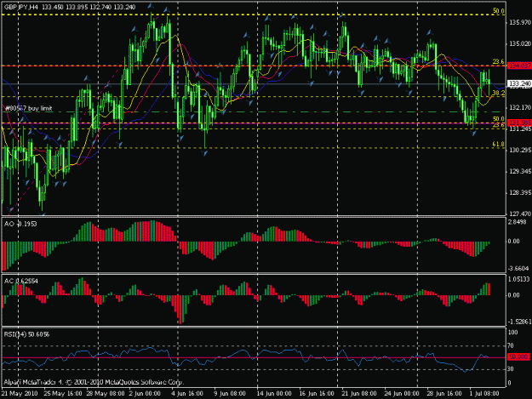532x399 pixels.
Task: Click the 28 May 08:00 time label
Action: [x=106, y=394]
